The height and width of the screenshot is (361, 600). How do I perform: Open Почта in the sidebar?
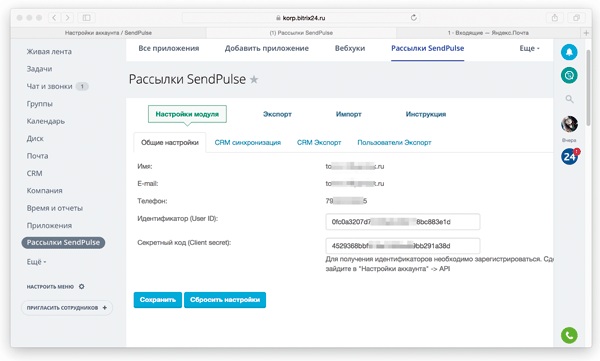coord(37,156)
